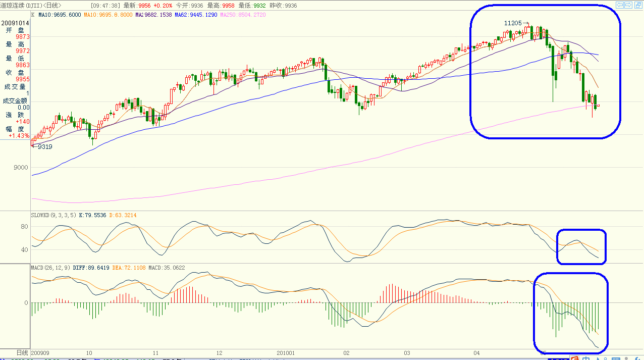Click the 11205 high price marker
The width and height of the screenshot is (644, 360).
513,23
